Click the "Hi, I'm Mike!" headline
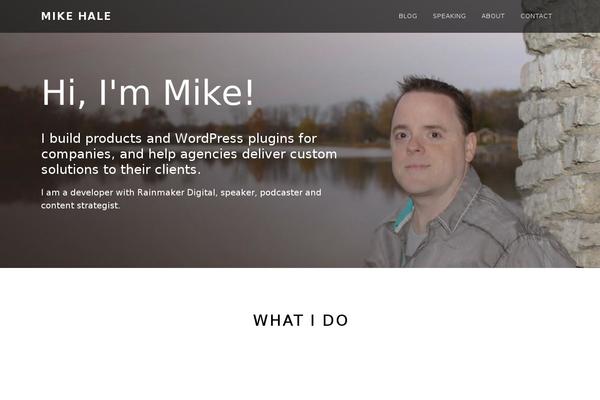The image size is (600, 400). tap(148, 93)
